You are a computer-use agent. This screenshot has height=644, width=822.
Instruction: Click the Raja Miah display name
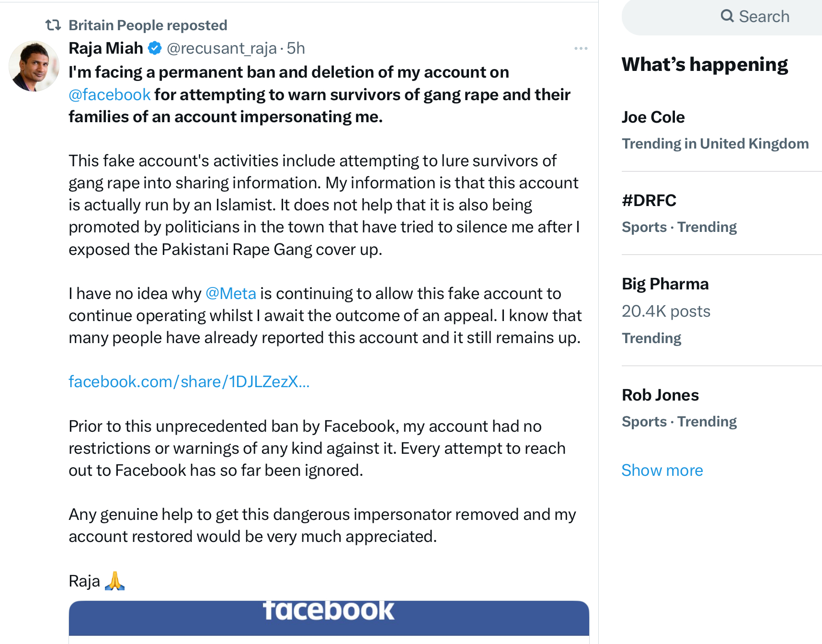tap(106, 48)
